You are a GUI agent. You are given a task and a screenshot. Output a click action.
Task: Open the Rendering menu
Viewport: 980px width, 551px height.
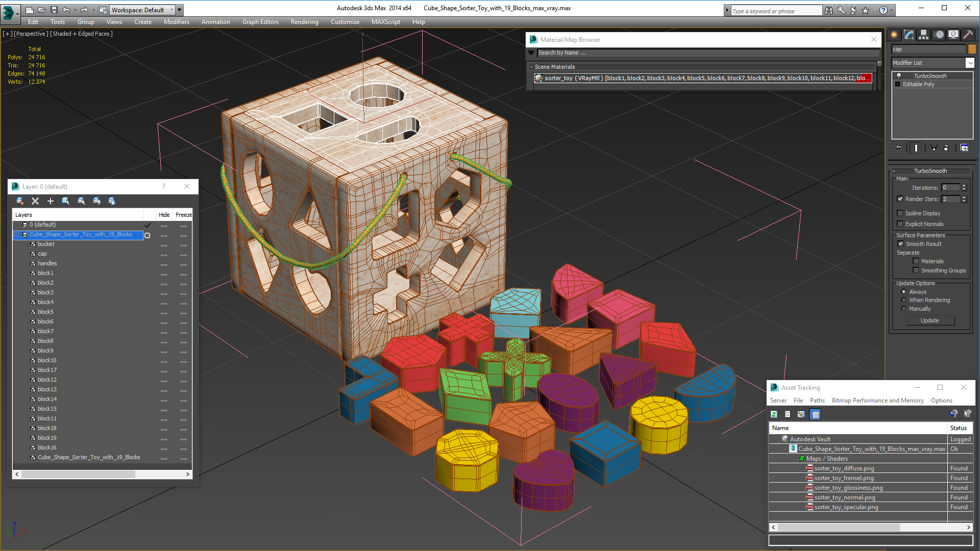[304, 22]
